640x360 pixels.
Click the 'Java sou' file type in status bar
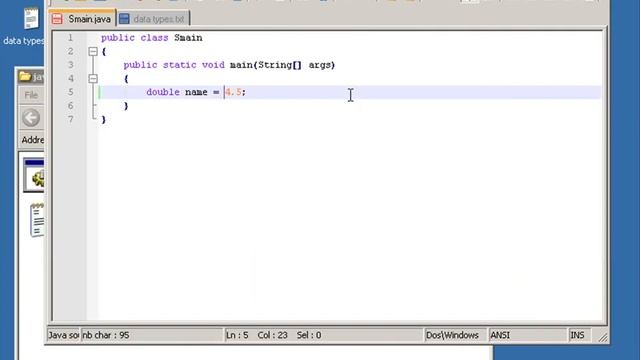tap(63, 335)
